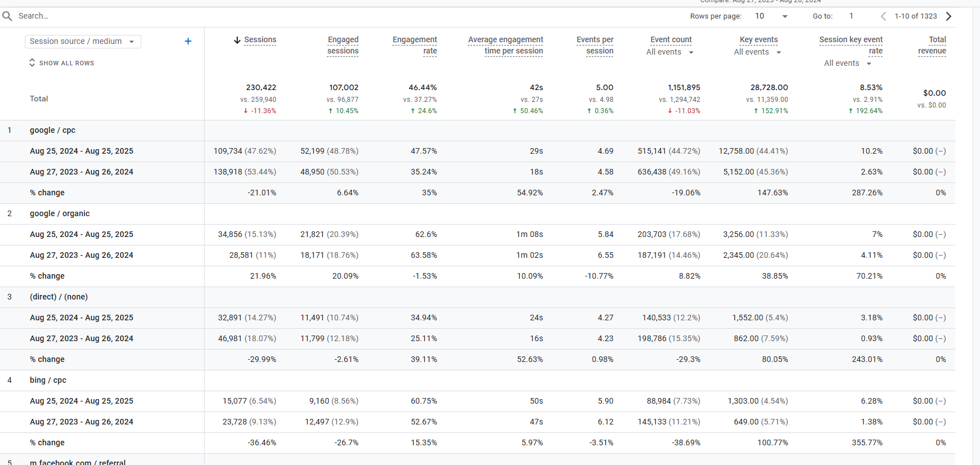Sort by Average engagement time per session
The image size is (980, 465).
505,45
